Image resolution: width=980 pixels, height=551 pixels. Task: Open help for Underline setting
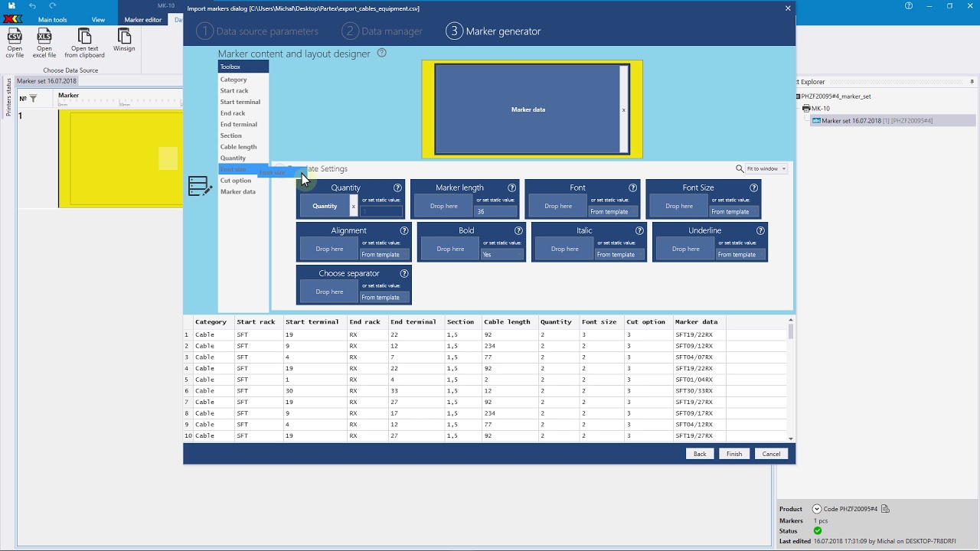click(x=760, y=230)
